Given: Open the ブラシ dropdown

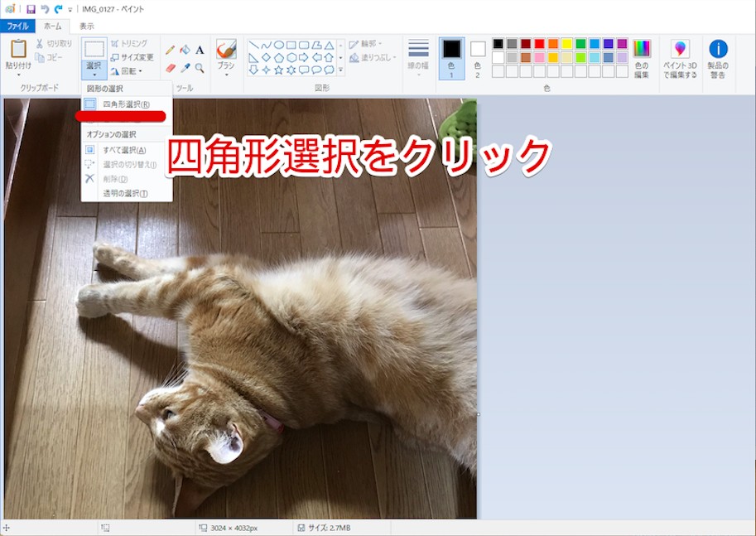Looking at the screenshot, I should (226, 75).
